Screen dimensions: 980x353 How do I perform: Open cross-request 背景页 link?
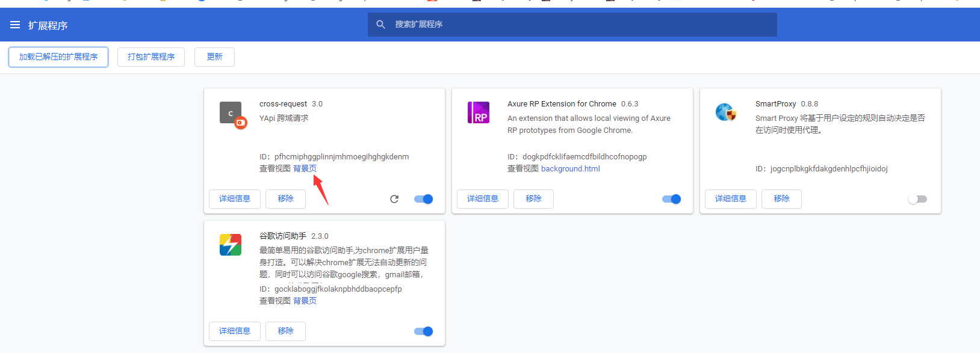coord(305,168)
